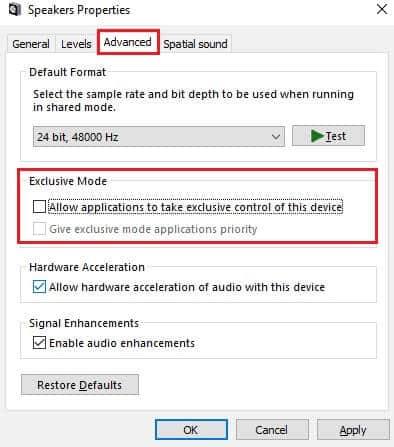This screenshot has height=447, width=394.
Task: Click the speaker icon in title bar
Action: pyautogui.click(x=15, y=9)
